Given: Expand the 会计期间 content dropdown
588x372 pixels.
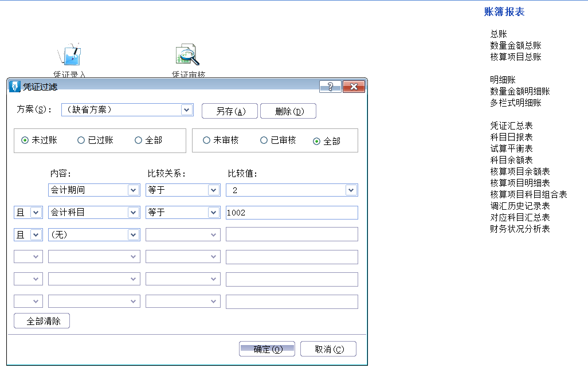Looking at the screenshot, I should [x=134, y=190].
